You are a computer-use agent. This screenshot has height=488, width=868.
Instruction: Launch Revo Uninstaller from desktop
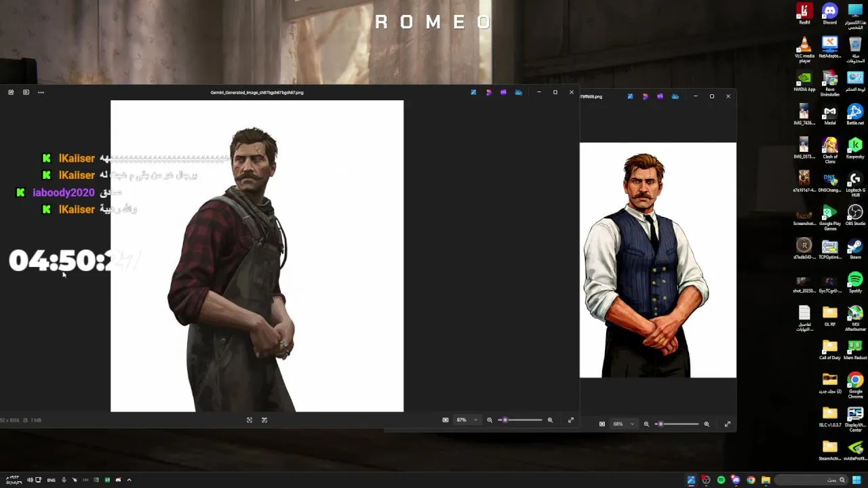tap(830, 81)
